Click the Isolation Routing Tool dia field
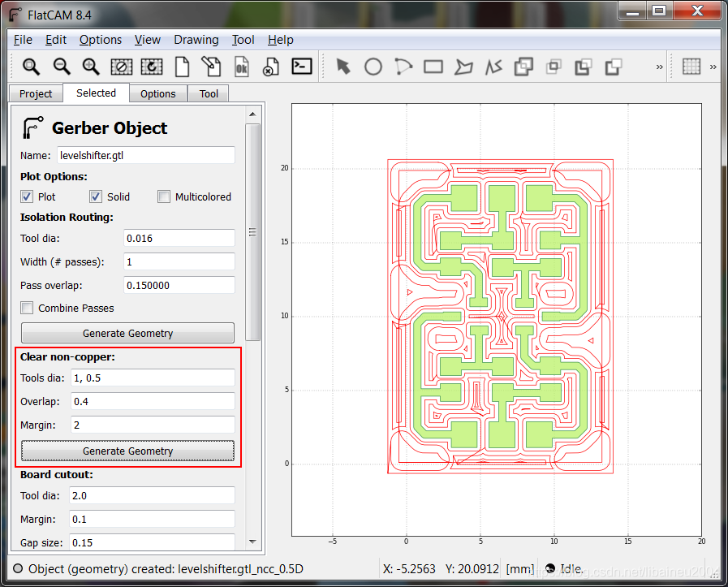The height and width of the screenshot is (587, 728). tap(179, 238)
